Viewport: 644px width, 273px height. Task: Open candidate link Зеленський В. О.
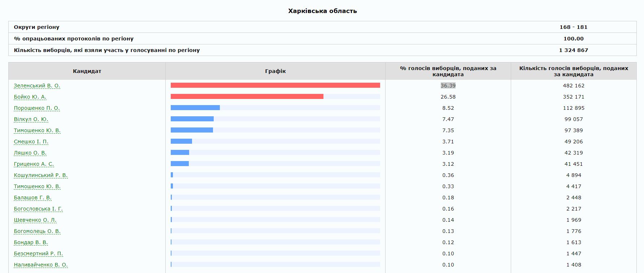(x=37, y=86)
